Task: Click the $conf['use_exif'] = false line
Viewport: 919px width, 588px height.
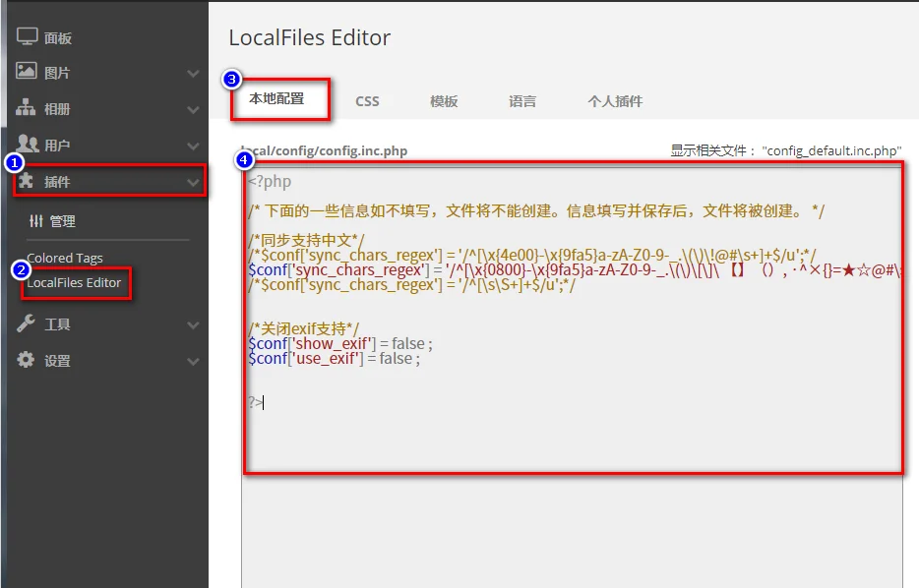Action: tap(335, 358)
